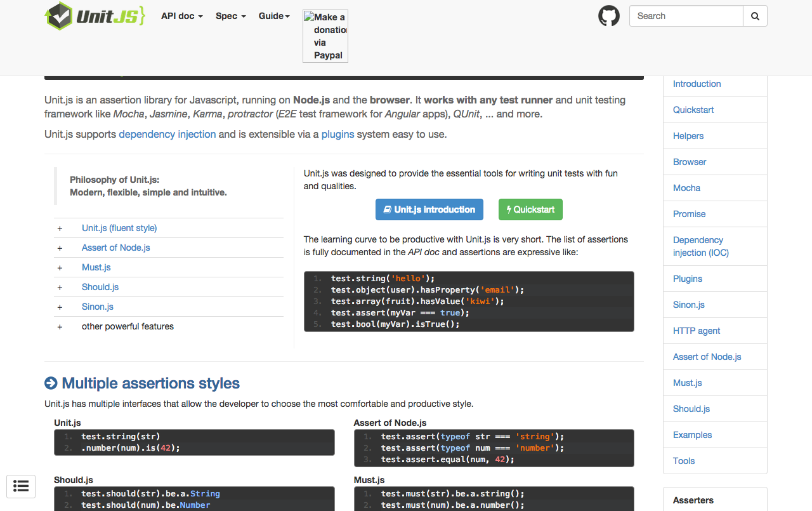Expand the Unit.js (fluent style) plus toggle

[x=60, y=229]
